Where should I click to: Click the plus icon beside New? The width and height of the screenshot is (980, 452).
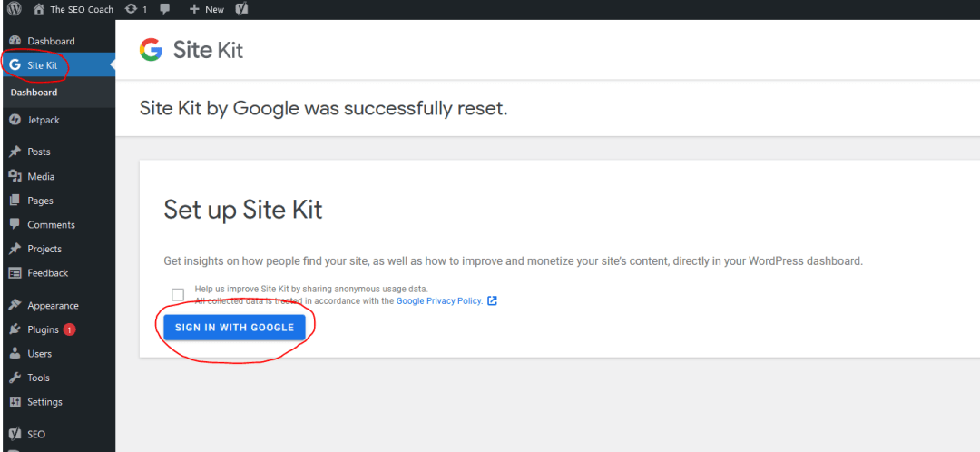click(x=194, y=9)
